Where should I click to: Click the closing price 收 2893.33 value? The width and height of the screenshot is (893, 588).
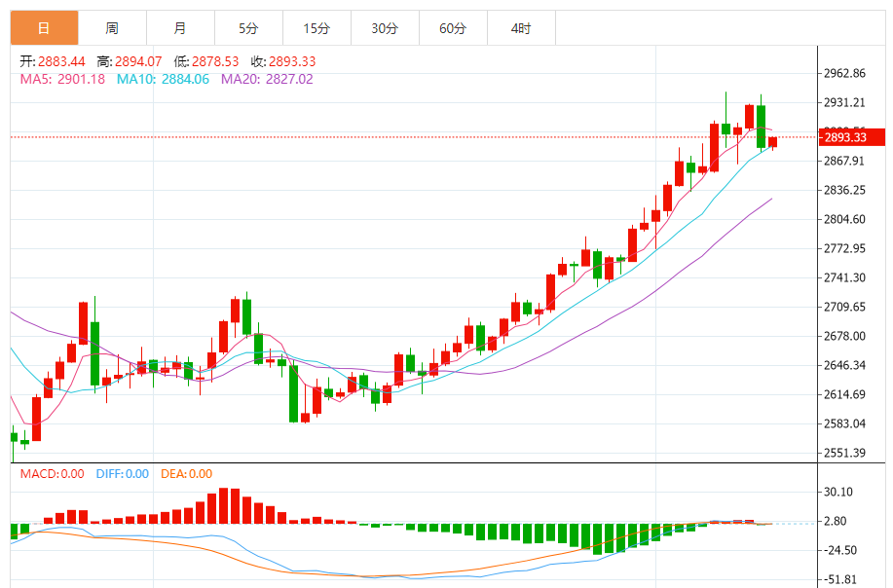pos(292,61)
